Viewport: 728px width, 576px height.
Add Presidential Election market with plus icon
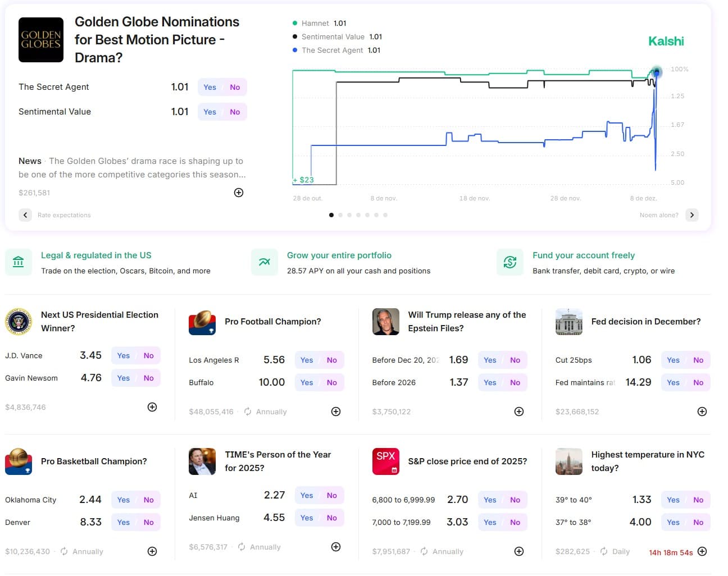tap(152, 407)
